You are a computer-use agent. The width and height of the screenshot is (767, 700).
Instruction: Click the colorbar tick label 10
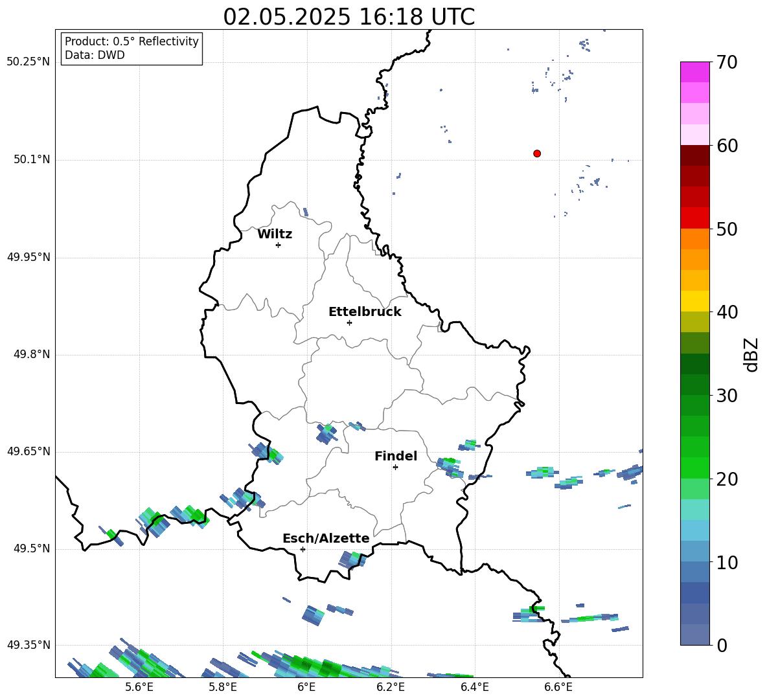pos(727,562)
